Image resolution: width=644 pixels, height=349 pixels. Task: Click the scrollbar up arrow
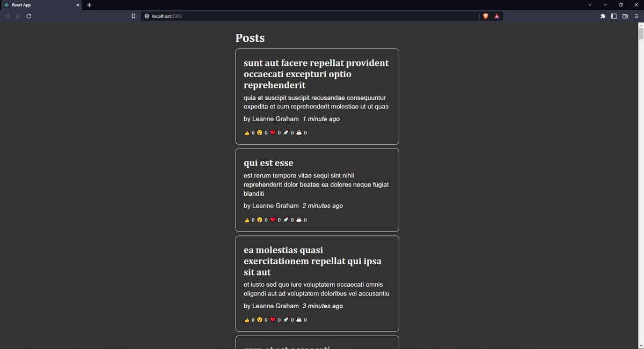(x=641, y=25)
